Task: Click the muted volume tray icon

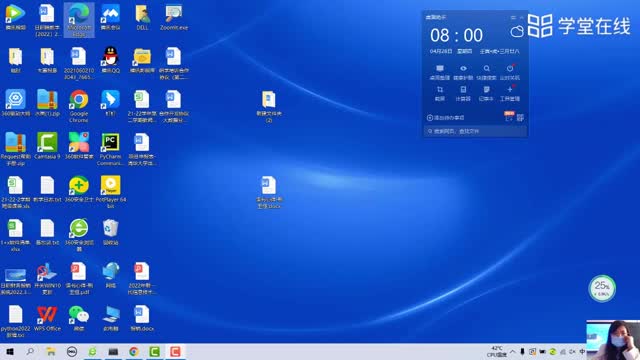Action: 572,351
